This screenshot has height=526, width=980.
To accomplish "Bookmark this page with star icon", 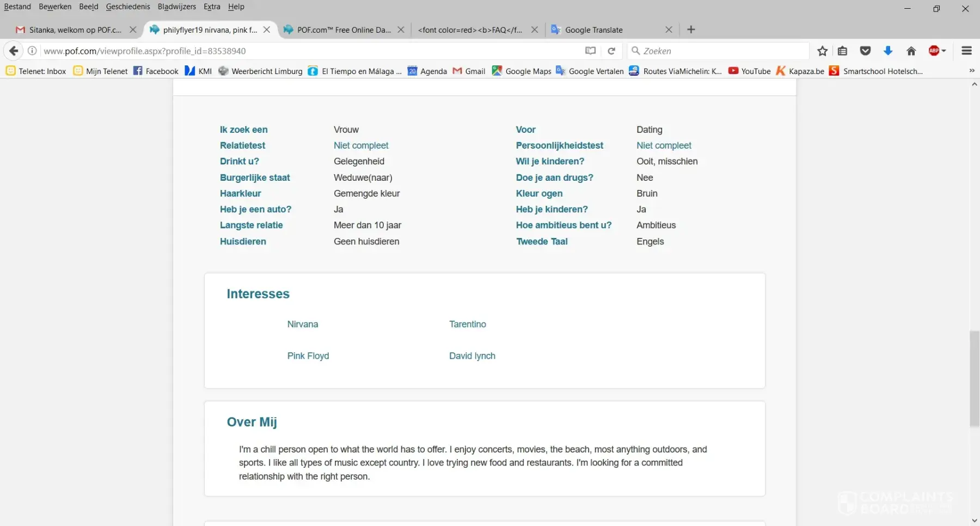I will (822, 51).
